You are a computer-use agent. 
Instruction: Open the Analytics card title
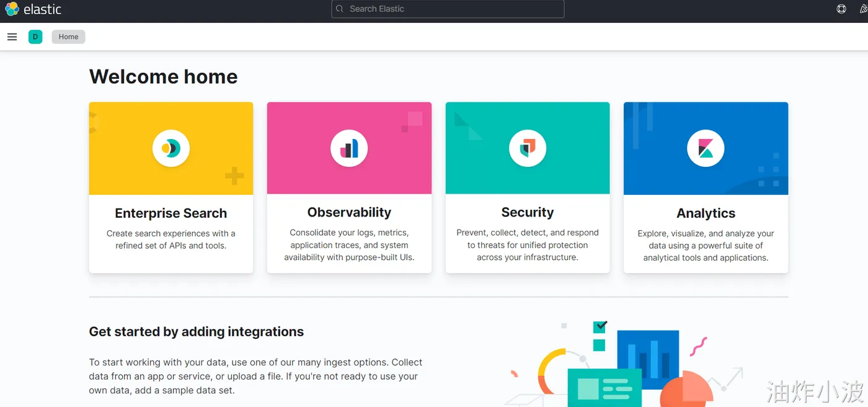click(x=706, y=213)
